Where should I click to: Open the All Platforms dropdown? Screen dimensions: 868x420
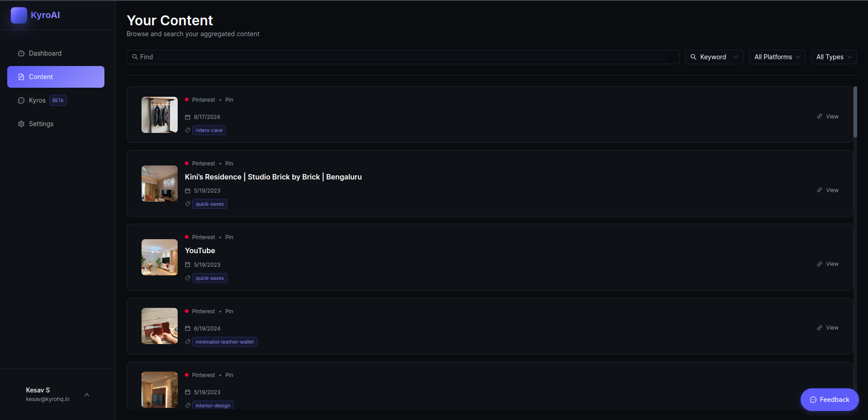coord(777,57)
